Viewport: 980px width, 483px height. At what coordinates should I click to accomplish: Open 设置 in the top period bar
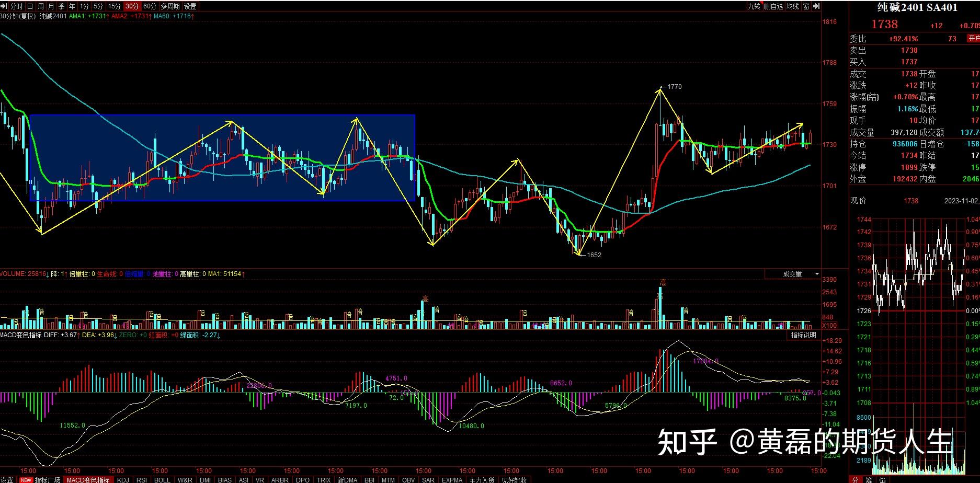click(x=190, y=6)
